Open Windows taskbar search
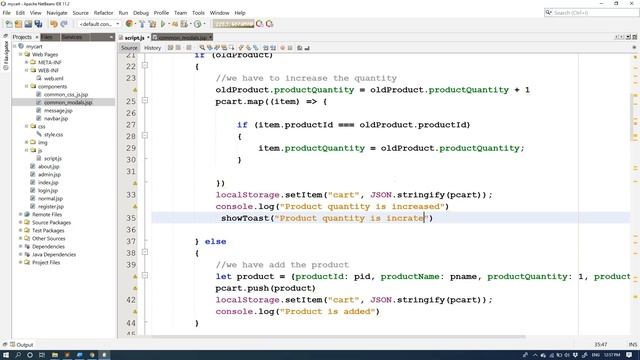Screen dimensions: 640x360 (x=18, y=355)
